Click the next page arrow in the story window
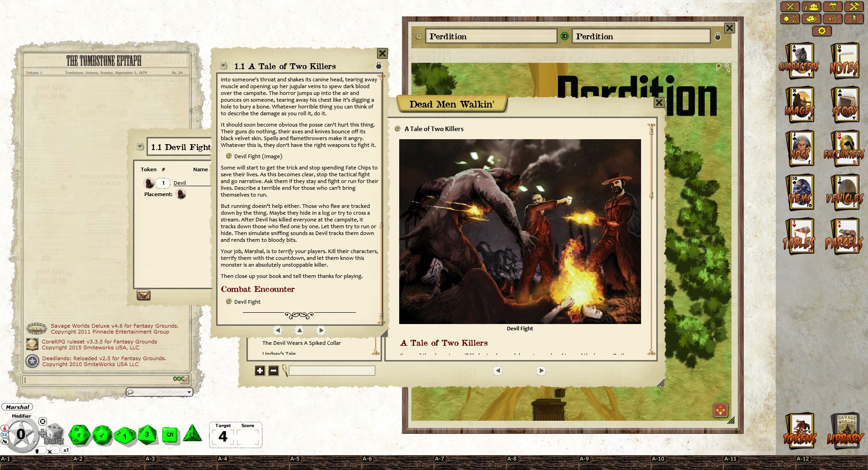This screenshot has width=868, height=470. [321, 330]
